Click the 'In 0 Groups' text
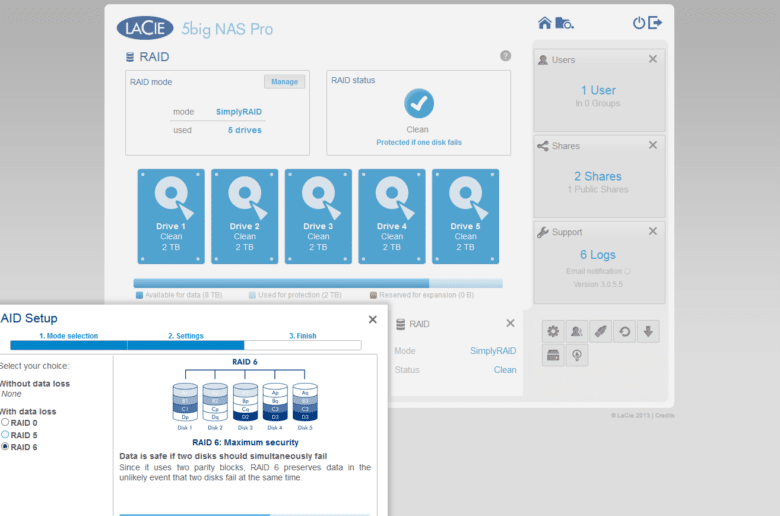The width and height of the screenshot is (780, 516). [598, 103]
